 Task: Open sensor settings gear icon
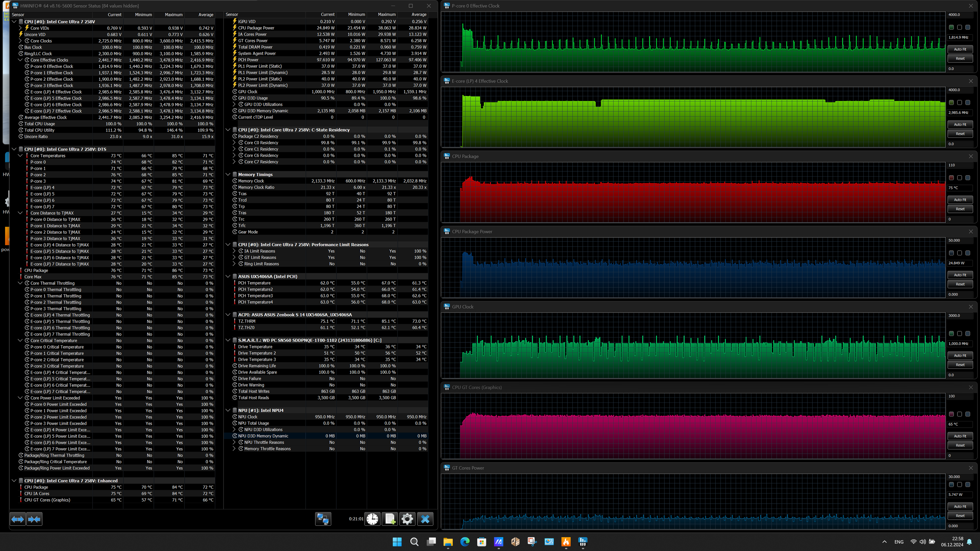407,519
